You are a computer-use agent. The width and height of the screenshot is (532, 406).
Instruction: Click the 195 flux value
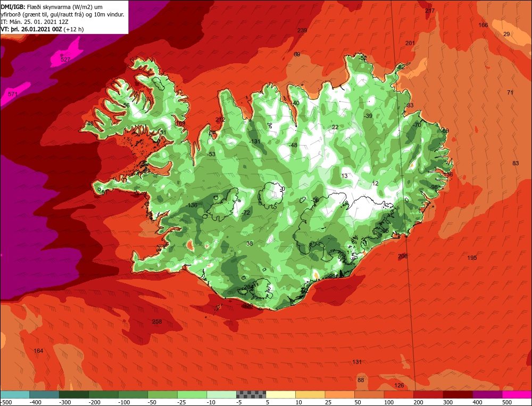(x=472, y=258)
